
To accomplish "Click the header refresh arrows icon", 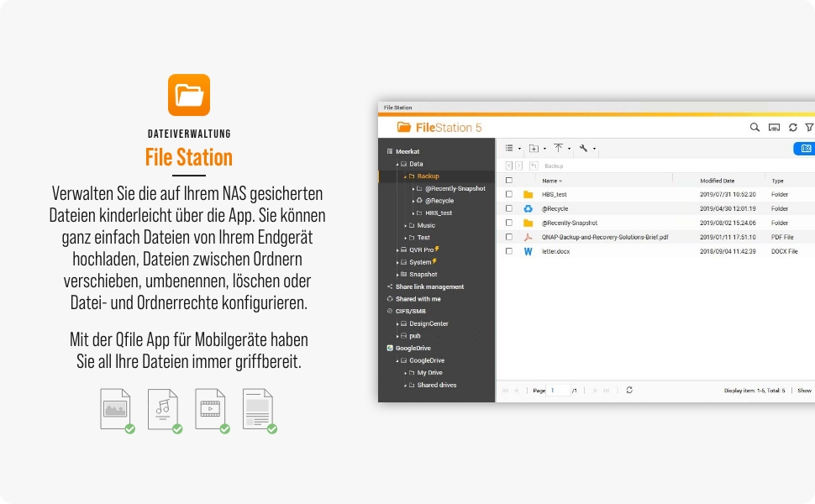I will click(x=792, y=128).
